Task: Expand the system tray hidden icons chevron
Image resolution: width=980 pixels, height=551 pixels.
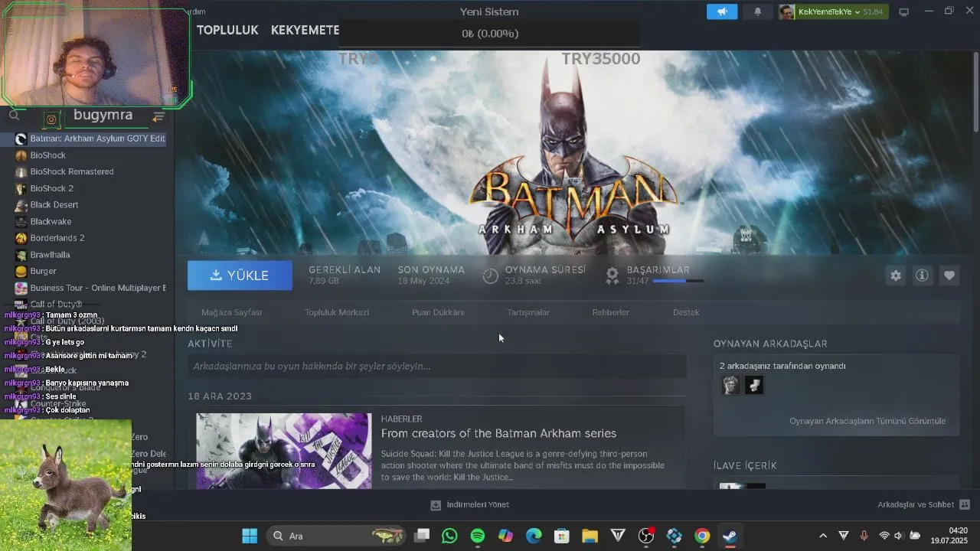Action: pyautogui.click(x=823, y=536)
